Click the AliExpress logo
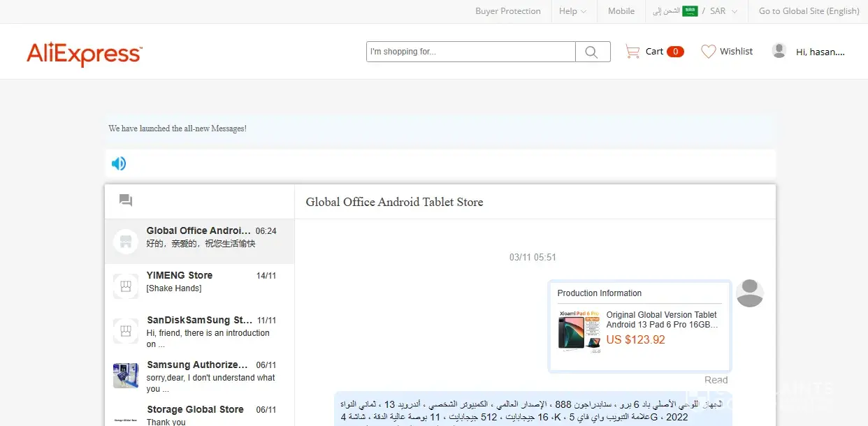The width and height of the screenshot is (868, 426). (x=84, y=53)
